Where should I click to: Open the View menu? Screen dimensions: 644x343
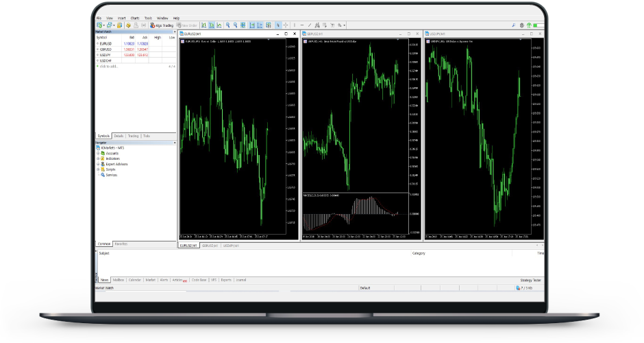109,18
